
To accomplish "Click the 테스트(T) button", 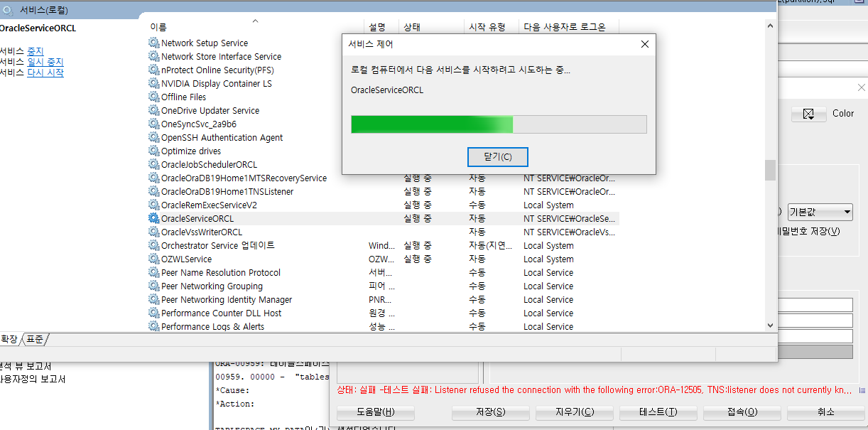I will (x=658, y=412).
